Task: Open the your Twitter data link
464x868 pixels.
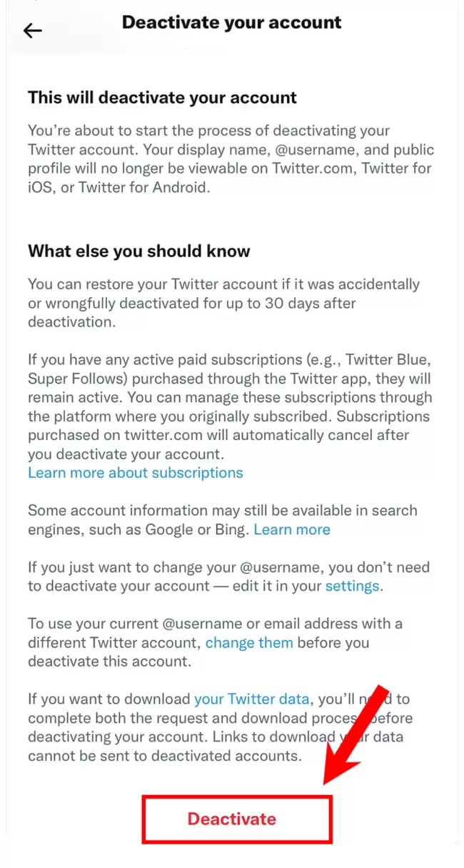Action: [x=252, y=699]
